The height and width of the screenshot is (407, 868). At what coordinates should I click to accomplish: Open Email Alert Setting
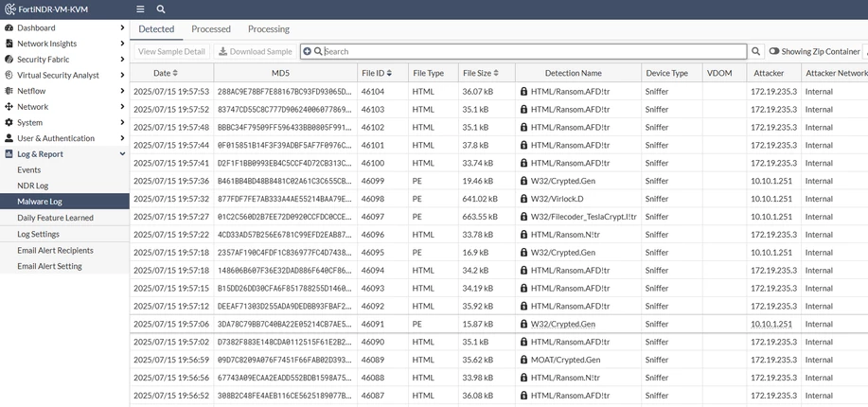coord(64,266)
